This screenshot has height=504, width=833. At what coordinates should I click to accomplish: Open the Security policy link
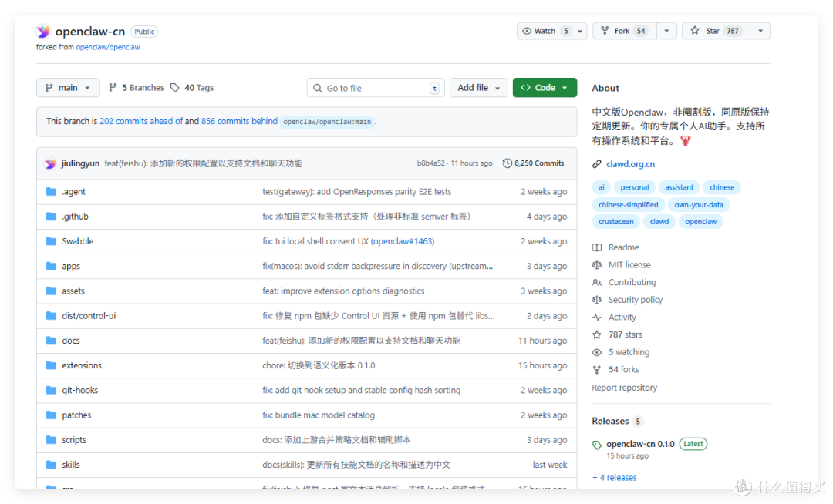pyautogui.click(x=636, y=300)
